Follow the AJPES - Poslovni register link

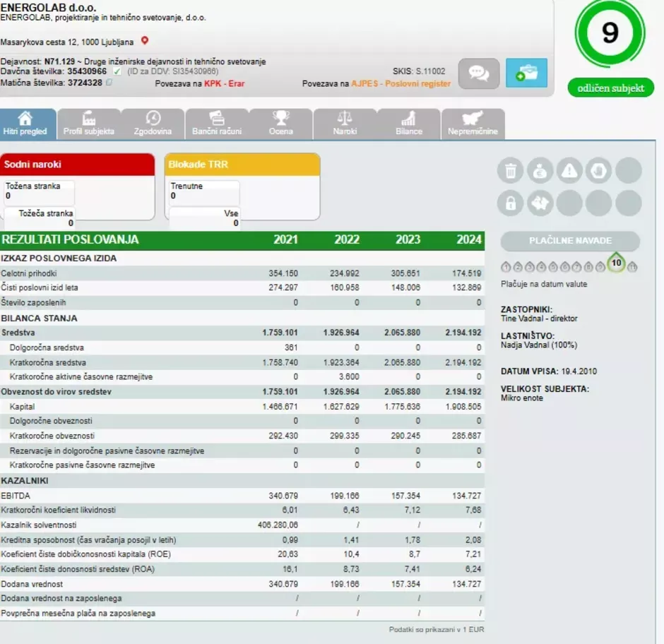click(401, 83)
